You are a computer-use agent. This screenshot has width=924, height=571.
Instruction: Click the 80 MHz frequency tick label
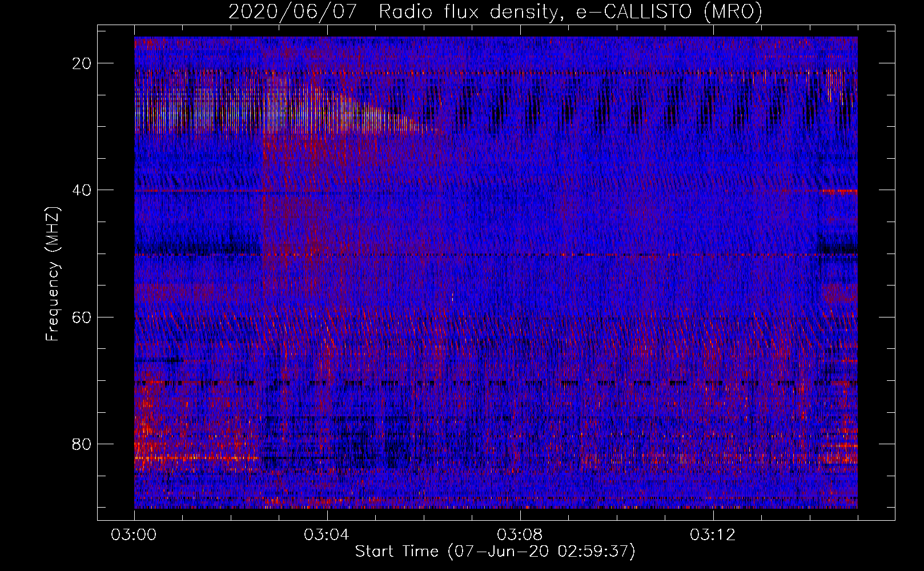(82, 444)
